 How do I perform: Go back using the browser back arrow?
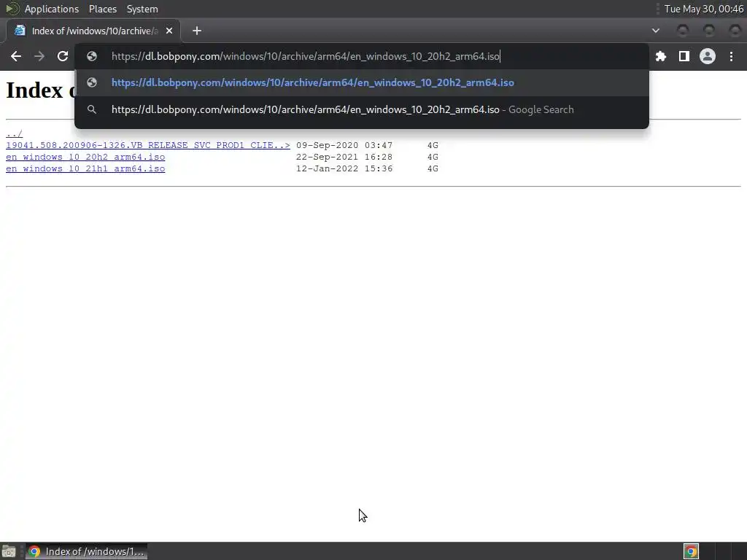pyautogui.click(x=16, y=56)
